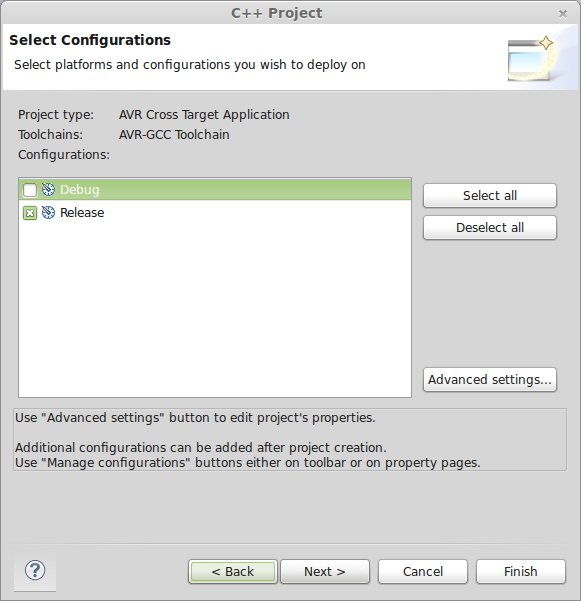
Task: Go back with the Back button
Action: pyautogui.click(x=233, y=571)
